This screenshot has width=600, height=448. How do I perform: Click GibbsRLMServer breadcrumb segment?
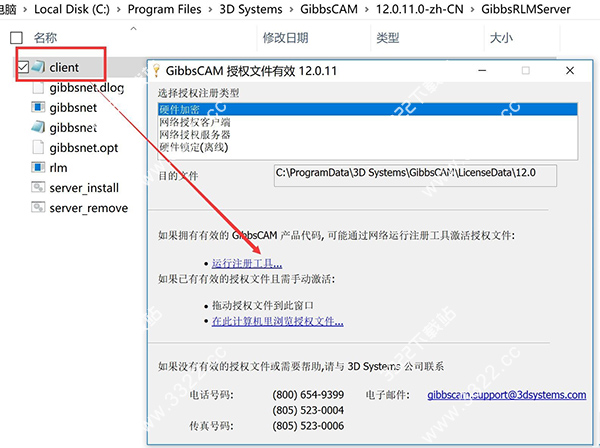tap(526, 9)
